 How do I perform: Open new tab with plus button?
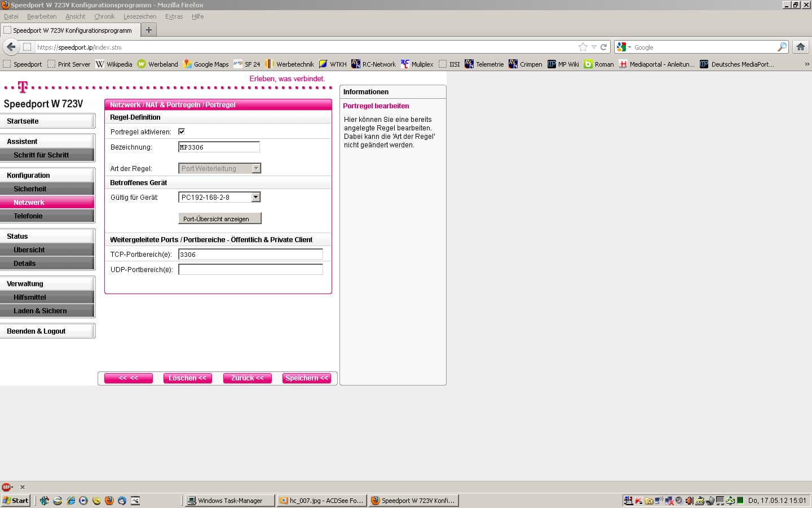tap(149, 30)
